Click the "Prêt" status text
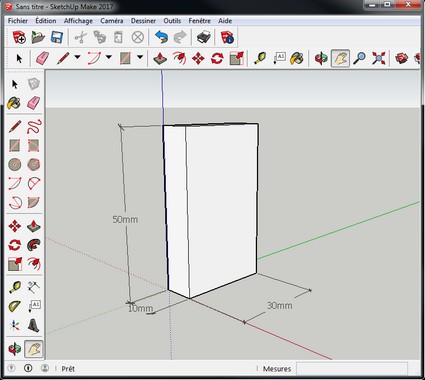This screenshot has height=380, width=425. click(68, 369)
